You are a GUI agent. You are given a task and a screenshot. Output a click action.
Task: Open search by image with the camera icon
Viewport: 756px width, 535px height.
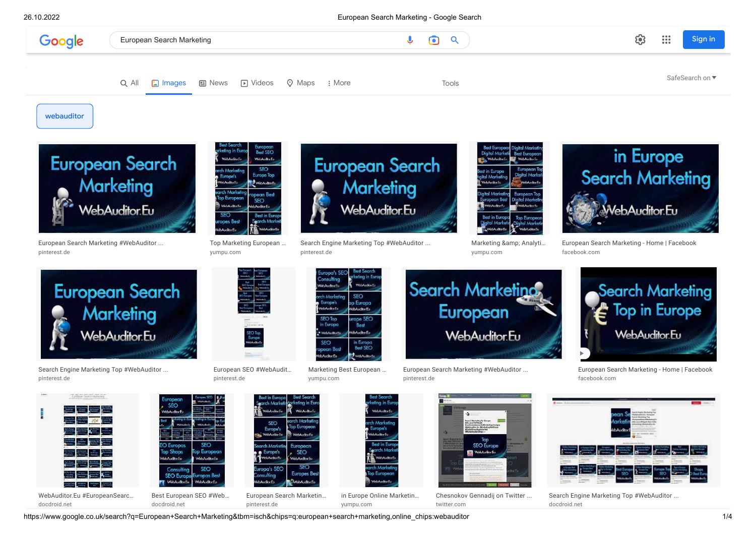(433, 40)
